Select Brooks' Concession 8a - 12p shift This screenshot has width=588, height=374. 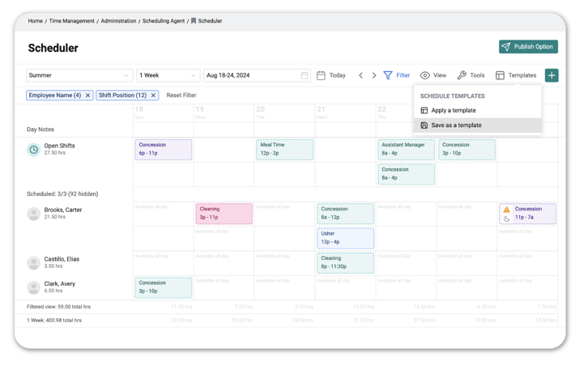click(345, 214)
